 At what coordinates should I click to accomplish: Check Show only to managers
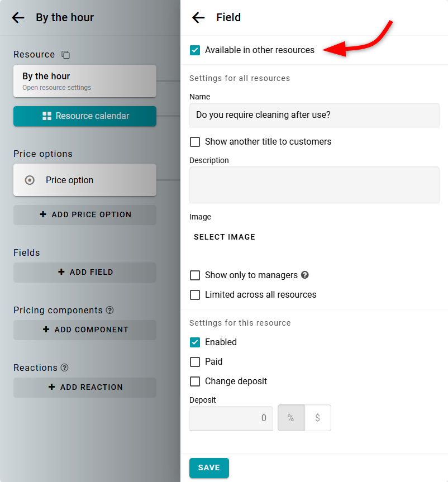(x=195, y=275)
